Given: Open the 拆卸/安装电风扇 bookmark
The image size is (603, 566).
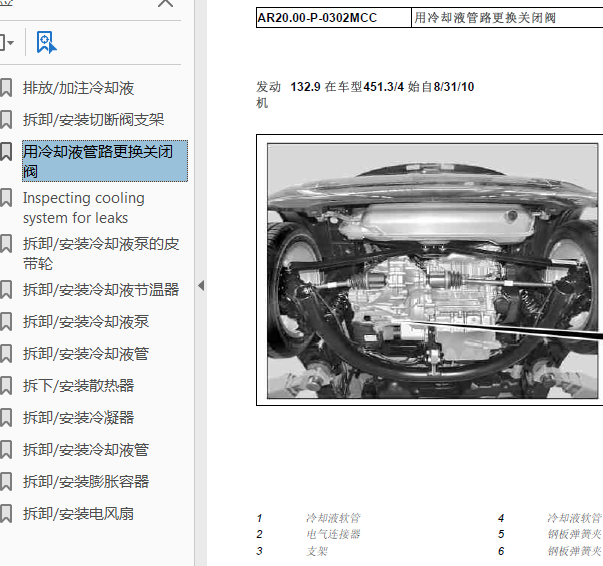Looking at the screenshot, I should tap(78, 513).
